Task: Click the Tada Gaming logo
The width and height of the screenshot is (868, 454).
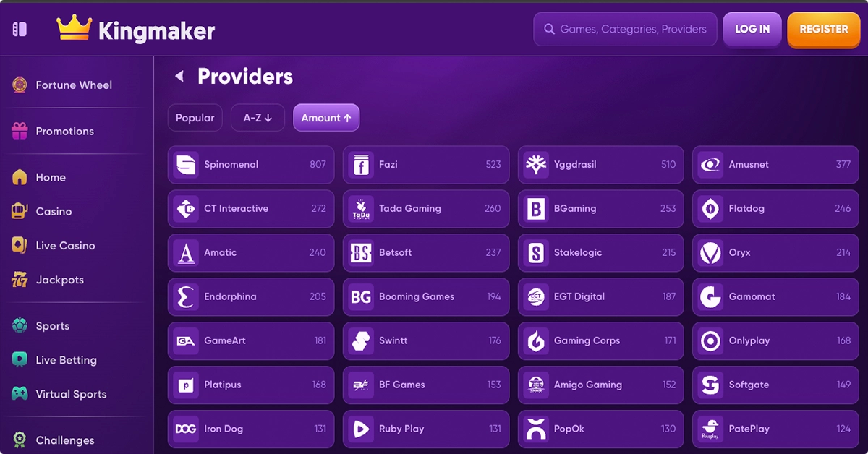Action: 361,208
